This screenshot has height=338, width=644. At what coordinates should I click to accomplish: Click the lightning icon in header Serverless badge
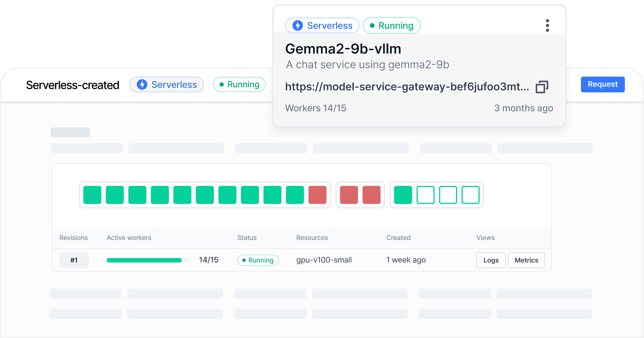(x=142, y=84)
